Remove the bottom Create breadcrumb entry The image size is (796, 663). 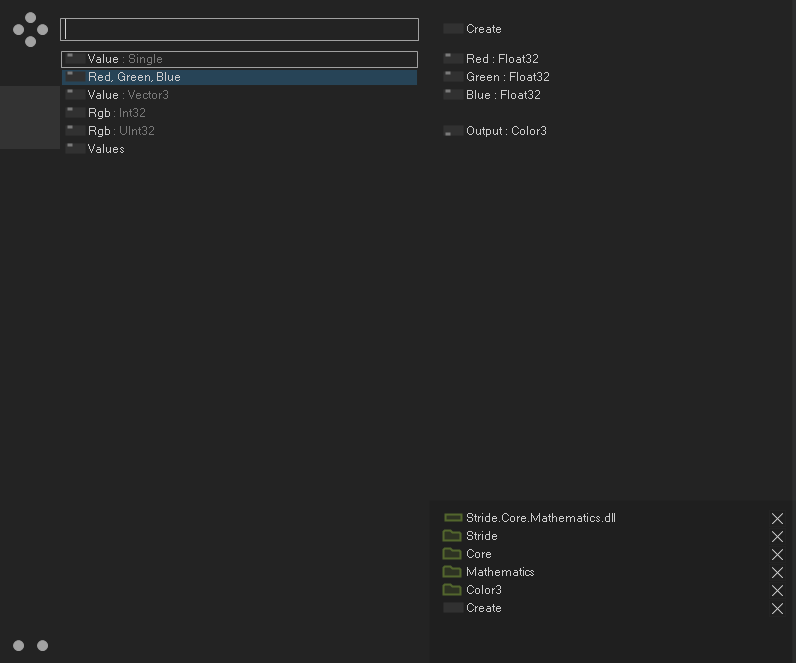pos(777,609)
